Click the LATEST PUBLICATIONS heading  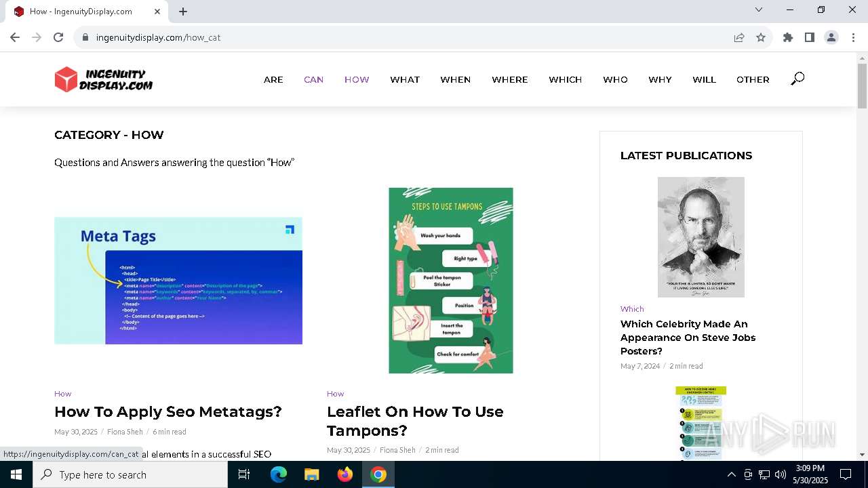686,155
